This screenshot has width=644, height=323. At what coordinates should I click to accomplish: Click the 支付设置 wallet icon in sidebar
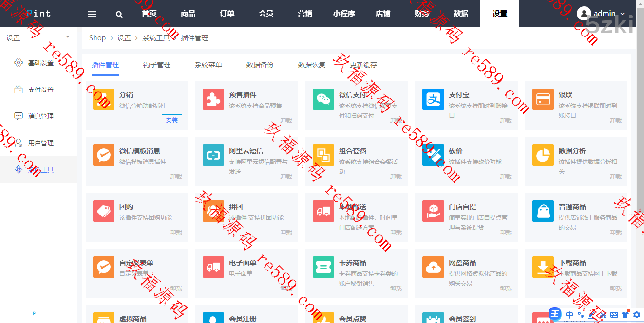pos(19,90)
